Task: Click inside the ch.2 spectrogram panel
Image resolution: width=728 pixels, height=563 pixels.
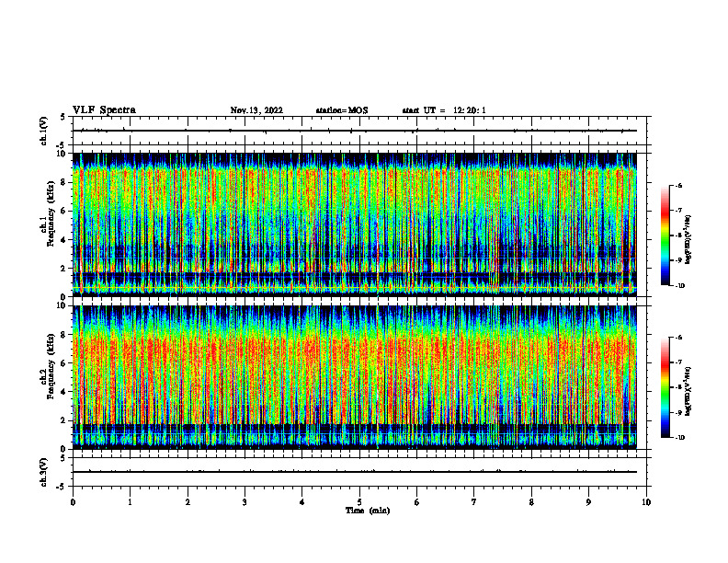Action: (355, 377)
